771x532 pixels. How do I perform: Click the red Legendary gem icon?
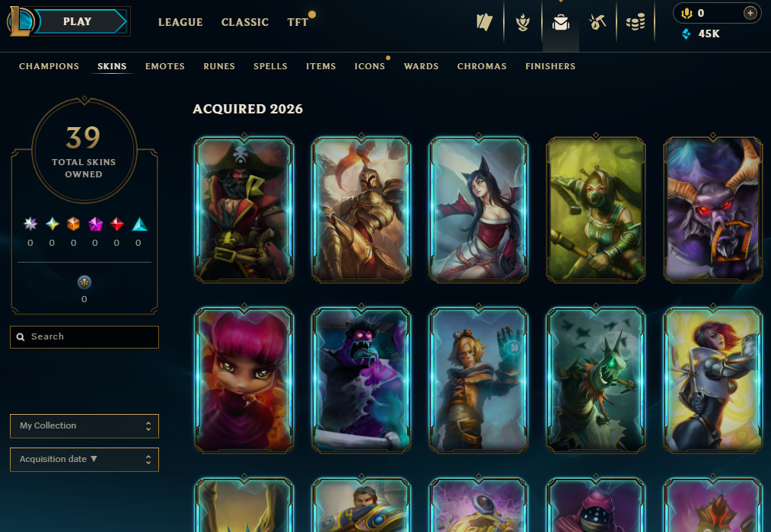click(x=116, y=225)
